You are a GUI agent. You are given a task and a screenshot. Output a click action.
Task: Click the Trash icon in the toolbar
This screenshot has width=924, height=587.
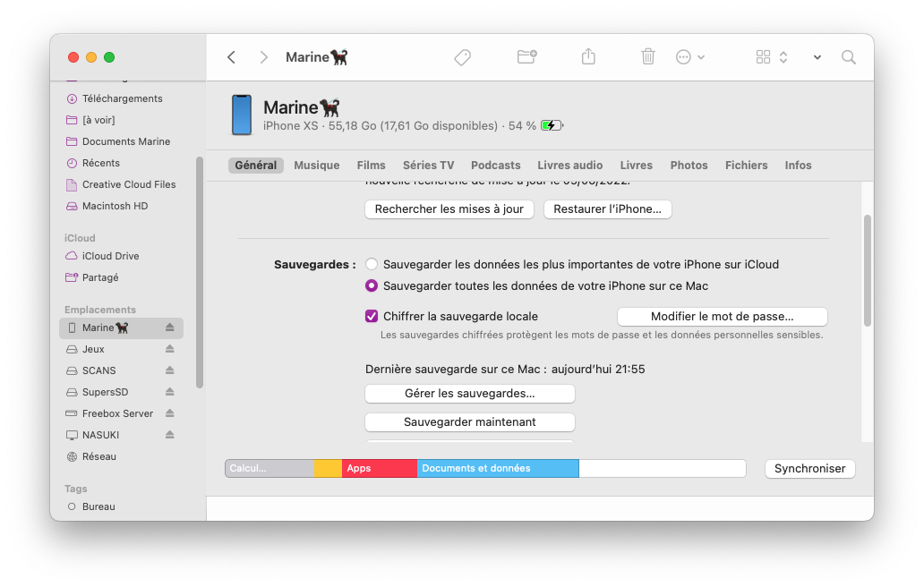point(647,56)
